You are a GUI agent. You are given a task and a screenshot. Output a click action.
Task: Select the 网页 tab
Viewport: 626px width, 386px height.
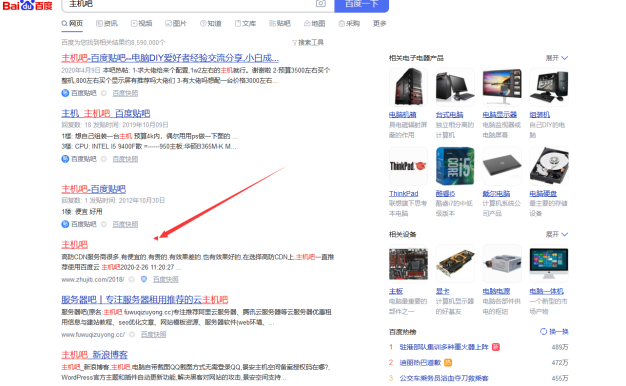(72, 24)
